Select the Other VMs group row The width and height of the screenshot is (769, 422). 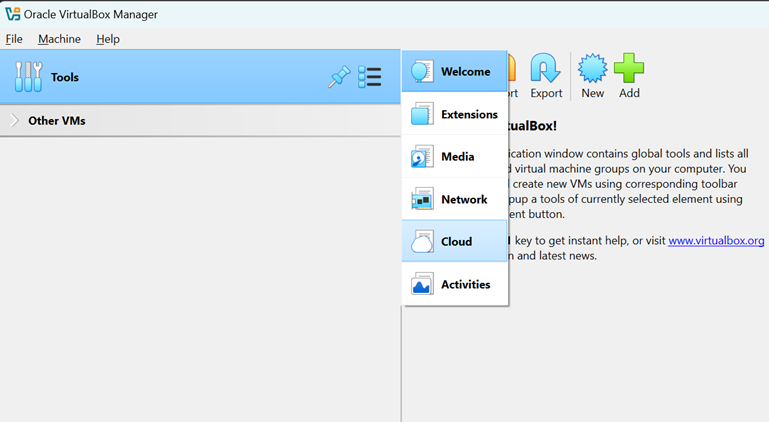pyautogui.click(x=200, y=120)
